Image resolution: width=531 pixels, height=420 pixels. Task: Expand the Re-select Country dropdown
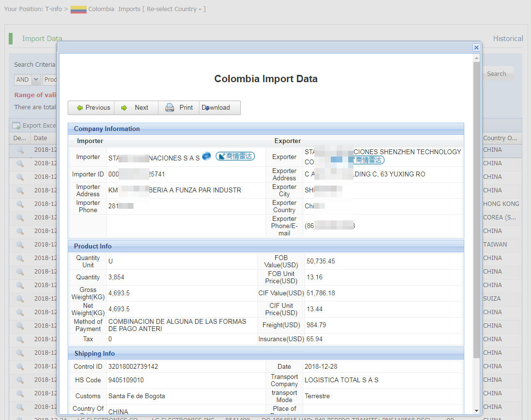[174, 9]
